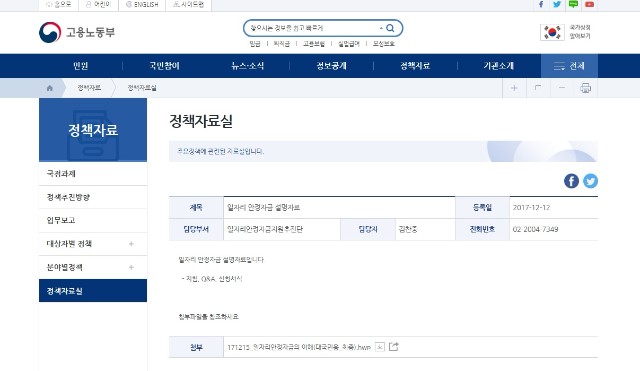Switch to ENGLISH site link
Screen dimensions: 640x371
tap(142, 4)
